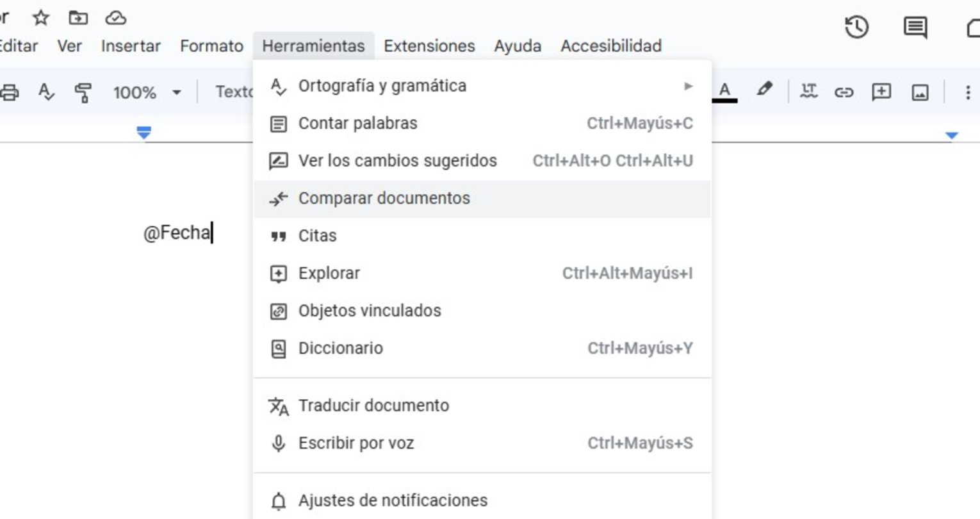Open the toolbar three-dot more options
This screenshot has width=980, height=519.
coord(968,92)
